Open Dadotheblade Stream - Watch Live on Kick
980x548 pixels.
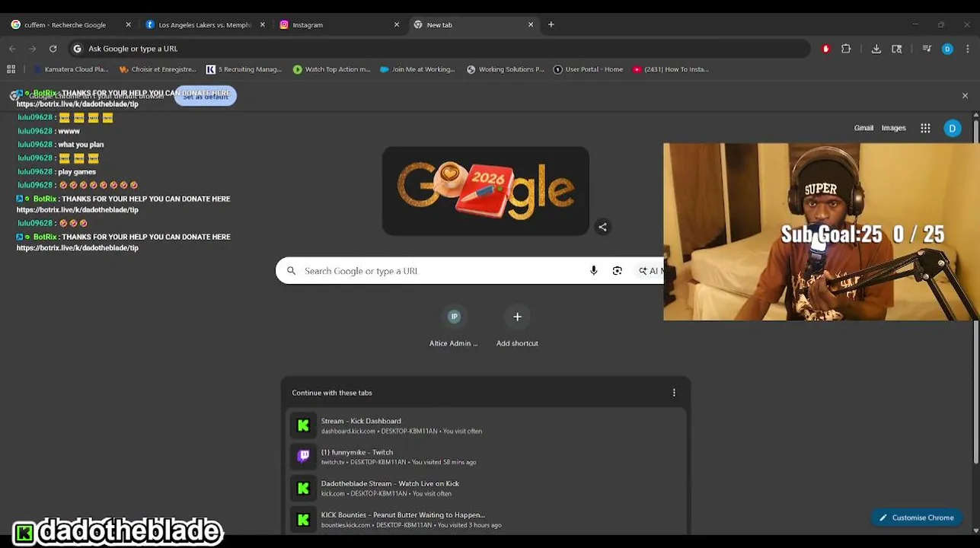coord(486,488)
